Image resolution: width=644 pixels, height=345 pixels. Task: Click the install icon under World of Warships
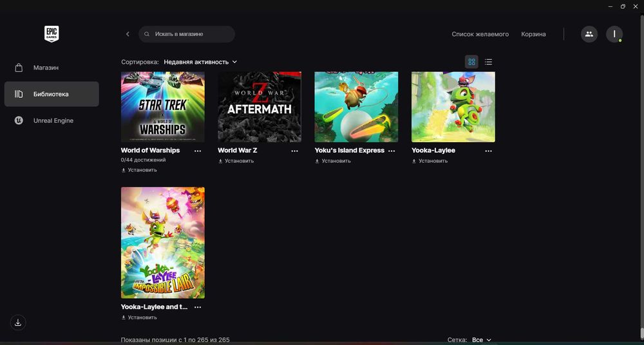pyautogui.click(x=123, y=170)
